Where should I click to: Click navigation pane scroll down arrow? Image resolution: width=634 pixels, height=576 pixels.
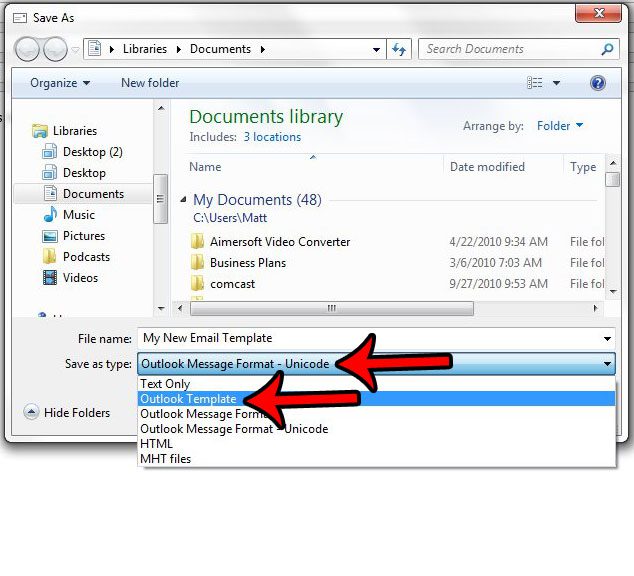pyautogui.click(x=161, y=308)
